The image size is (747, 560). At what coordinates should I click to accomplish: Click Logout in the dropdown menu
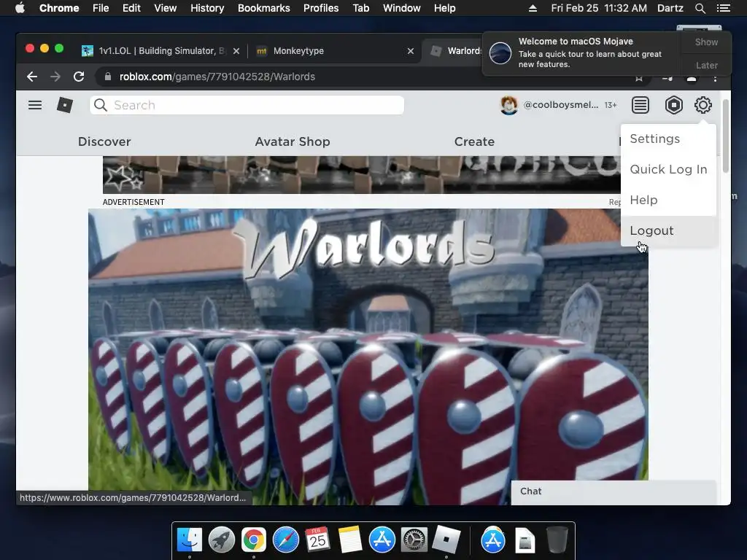[668, 230]
